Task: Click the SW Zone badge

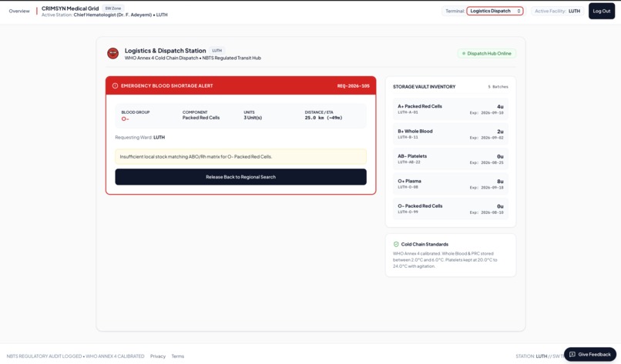Action: tap(112, 8)
